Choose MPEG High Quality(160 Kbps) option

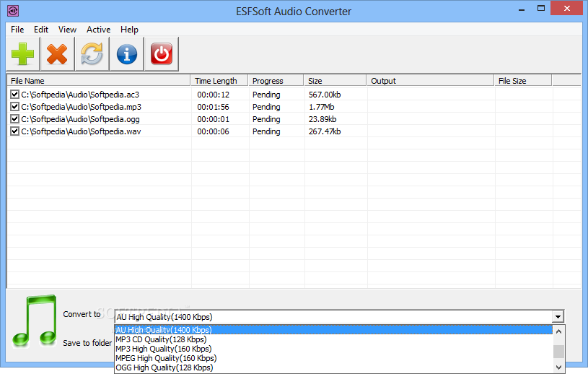point(333,358)
